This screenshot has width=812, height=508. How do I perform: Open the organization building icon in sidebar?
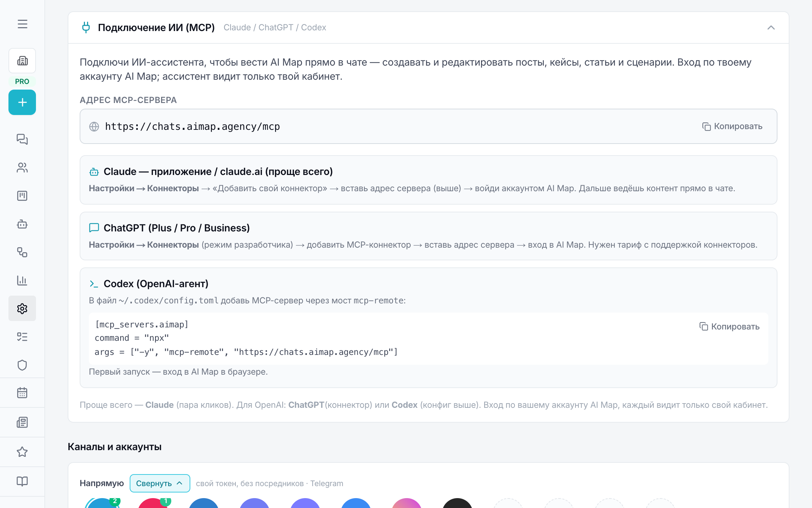pyautogui.click(x=22, y=61)
